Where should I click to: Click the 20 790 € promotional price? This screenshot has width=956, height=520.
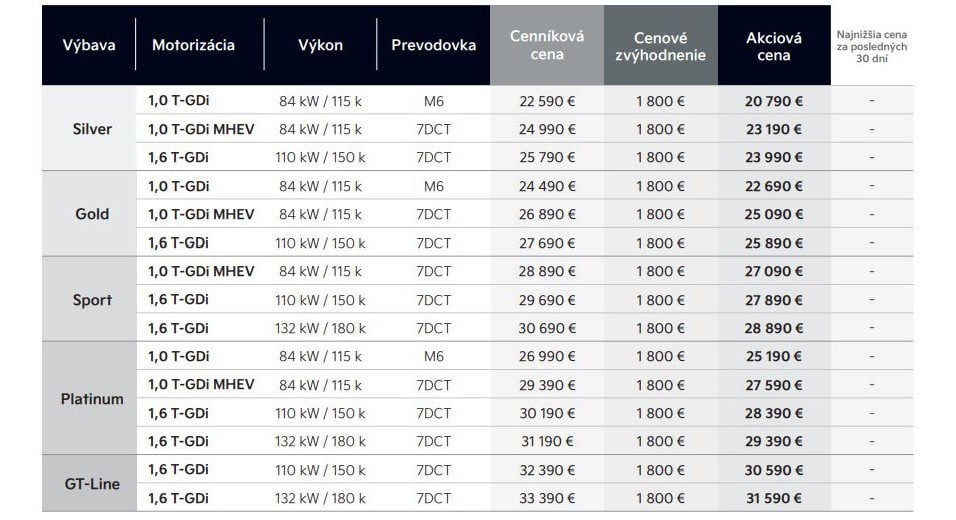pos(774,101)
